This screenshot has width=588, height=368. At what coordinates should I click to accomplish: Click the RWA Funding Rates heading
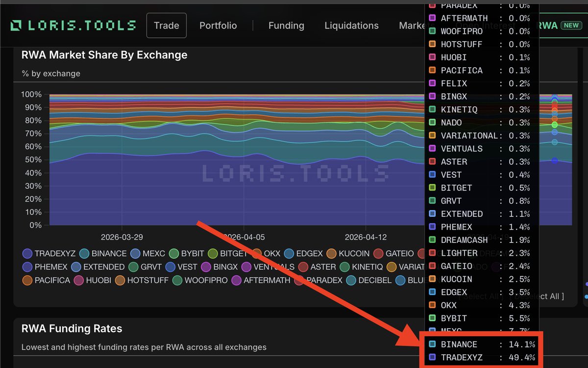pyautogui.click(x=72, y=328)
